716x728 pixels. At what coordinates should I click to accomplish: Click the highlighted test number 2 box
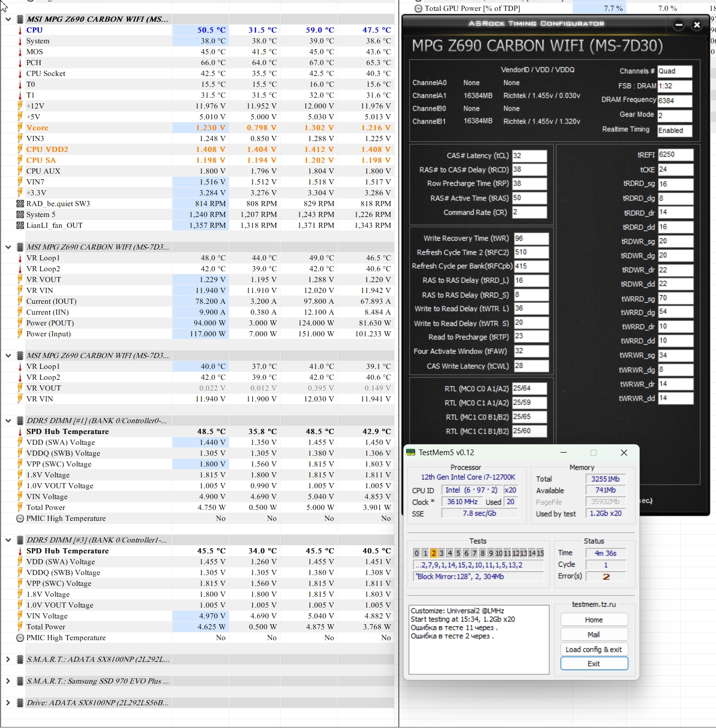coord(433,553)
